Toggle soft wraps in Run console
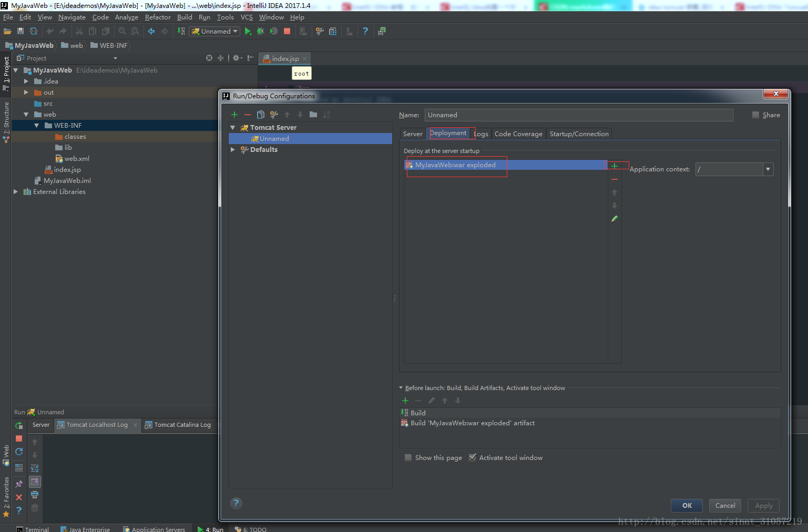The height and width of the screenshot is (532, 808). tap(35, 468)
